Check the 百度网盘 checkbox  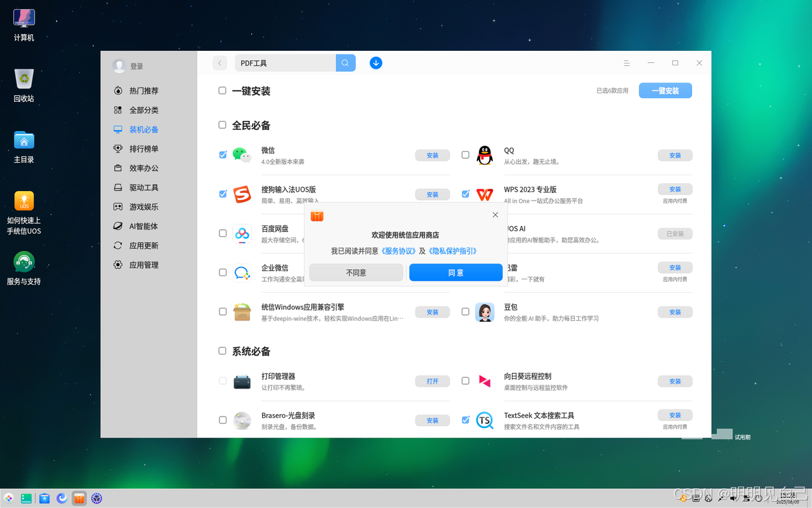tap(223, 233)
